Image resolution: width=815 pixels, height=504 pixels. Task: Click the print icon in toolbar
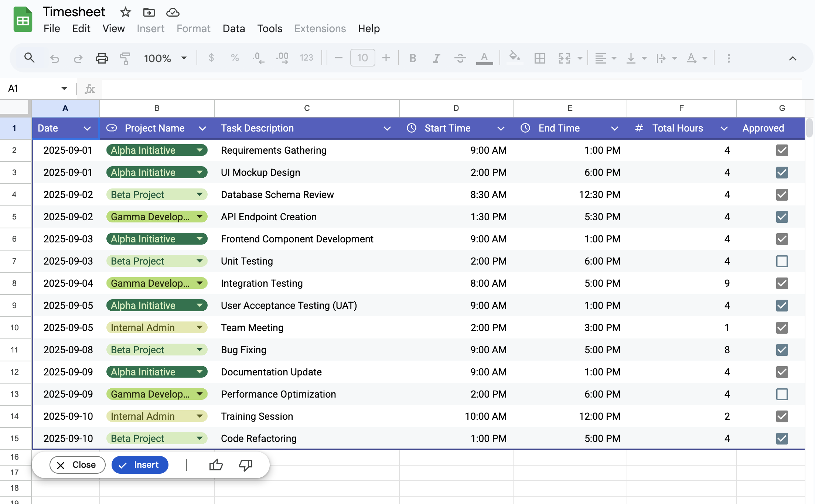point(102,58)
